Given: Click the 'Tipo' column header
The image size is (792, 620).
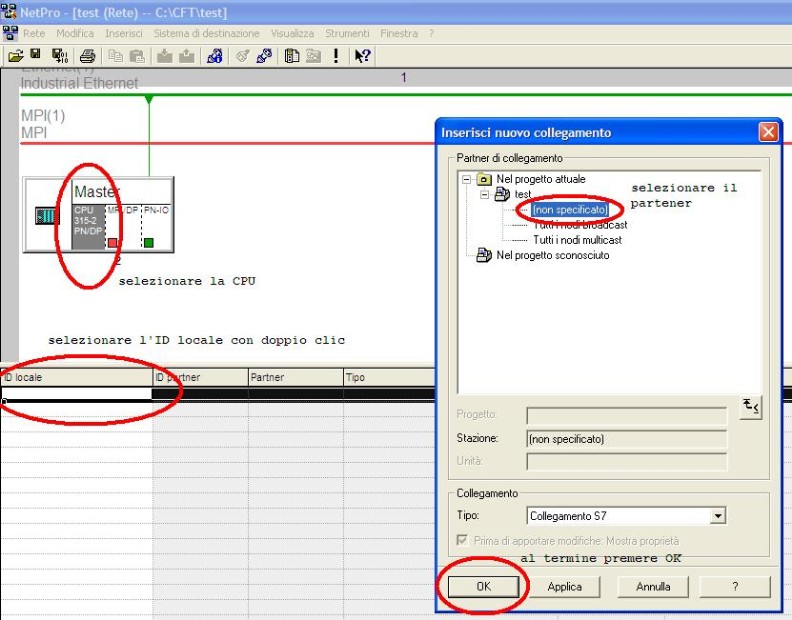Looking at the screenshot, I should click(x=389, y=377).
